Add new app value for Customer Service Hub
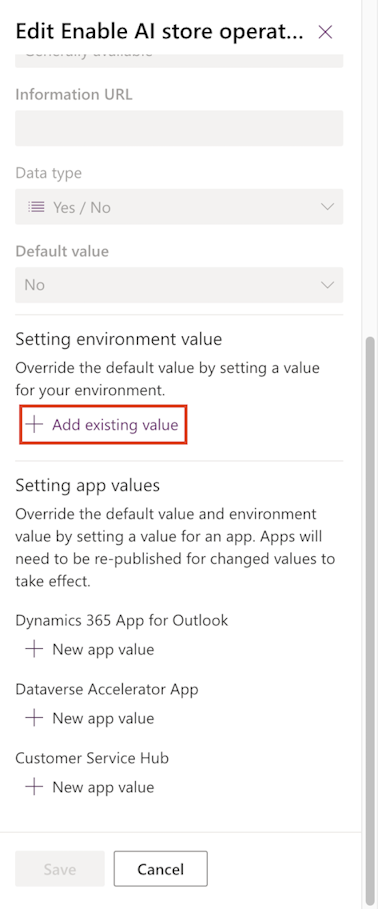Viewport: 378px width, 909px height. (90, 787)
